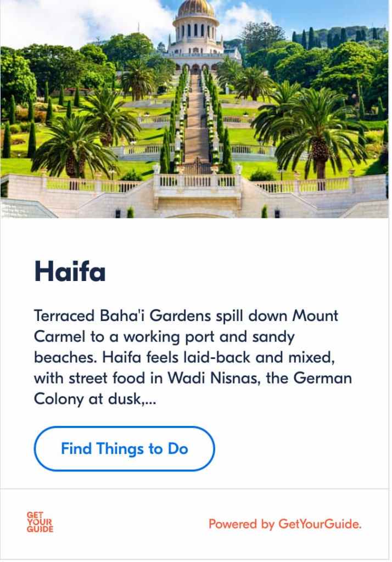This screenshot has width=392, height=562.
Task: Click the golden dome in the photo
Action: 196,8
